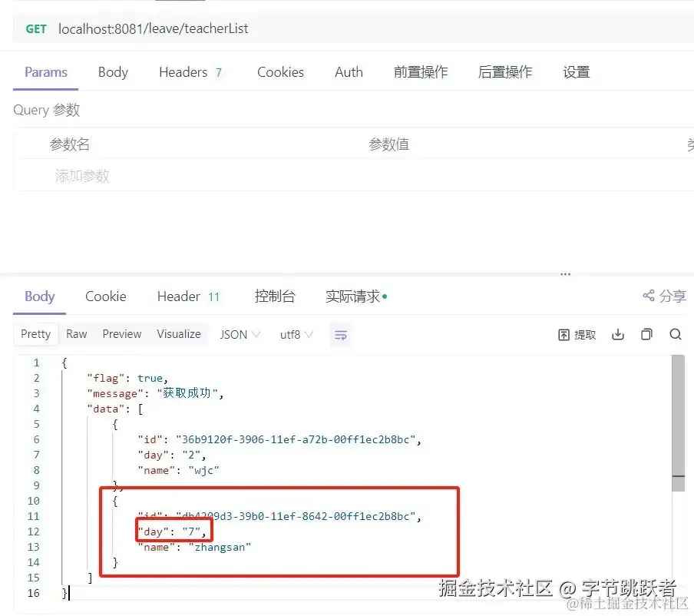Open the 控制台 response tab

point(274,296)
